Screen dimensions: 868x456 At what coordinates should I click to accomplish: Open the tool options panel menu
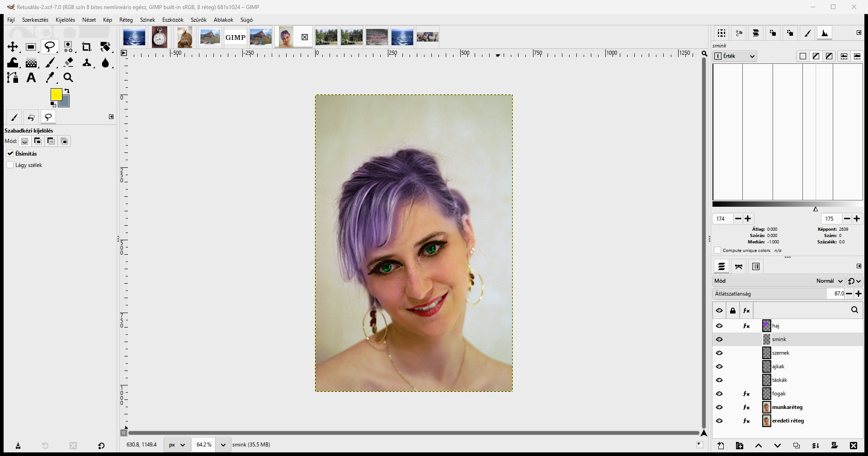point(111,117)
